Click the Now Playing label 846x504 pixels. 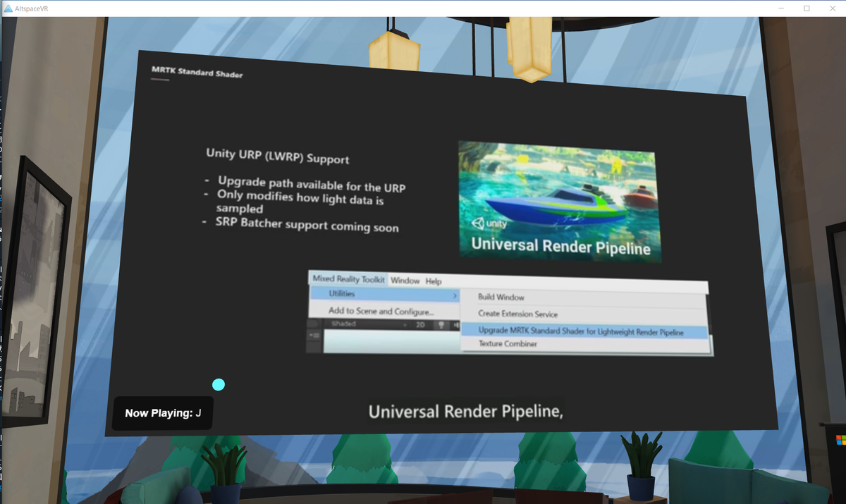tap(163, 413)
